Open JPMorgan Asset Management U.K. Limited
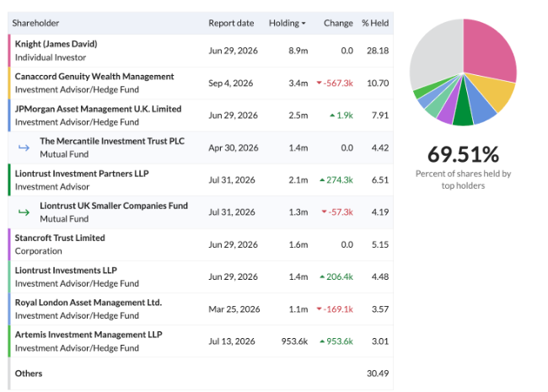This screenshot has height=392, width=548. [x=98, y=109]
